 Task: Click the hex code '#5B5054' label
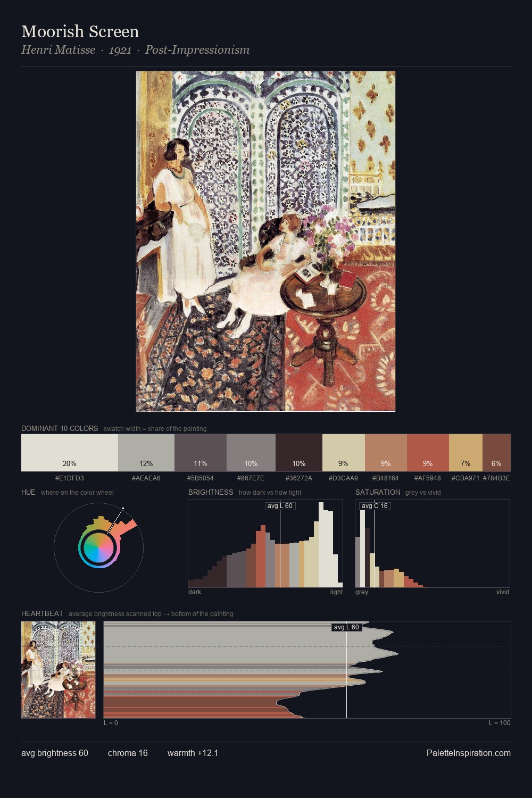pyautogui.click(x=201, y=478)
